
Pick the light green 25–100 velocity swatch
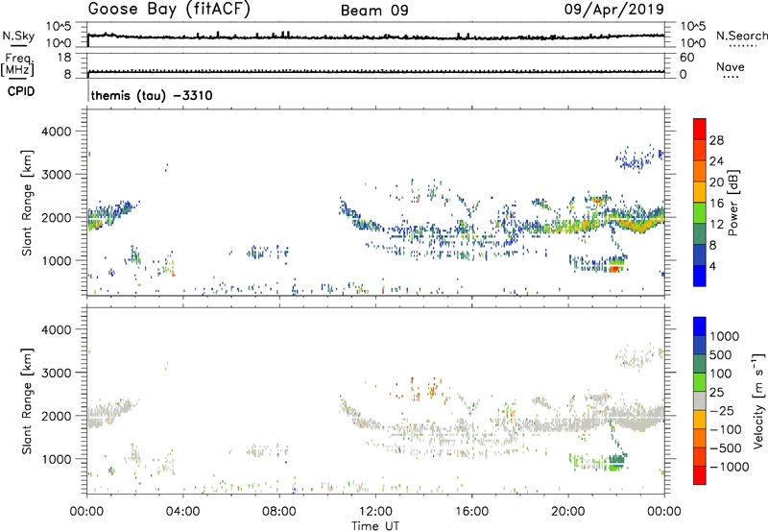coord(700,382)
